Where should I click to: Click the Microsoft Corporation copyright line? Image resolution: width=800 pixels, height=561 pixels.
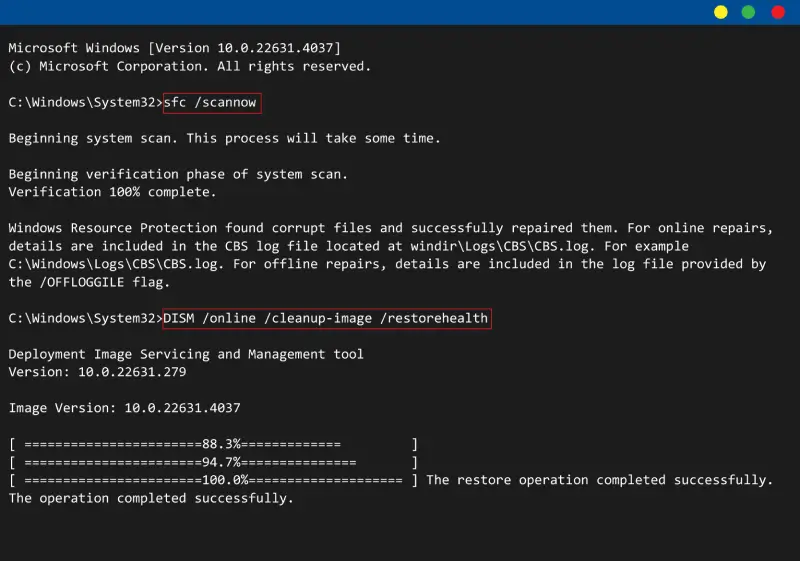[x=189, y=66]
